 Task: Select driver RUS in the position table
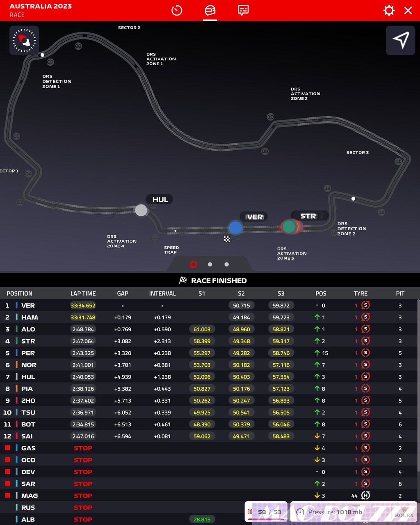[28, 508]
